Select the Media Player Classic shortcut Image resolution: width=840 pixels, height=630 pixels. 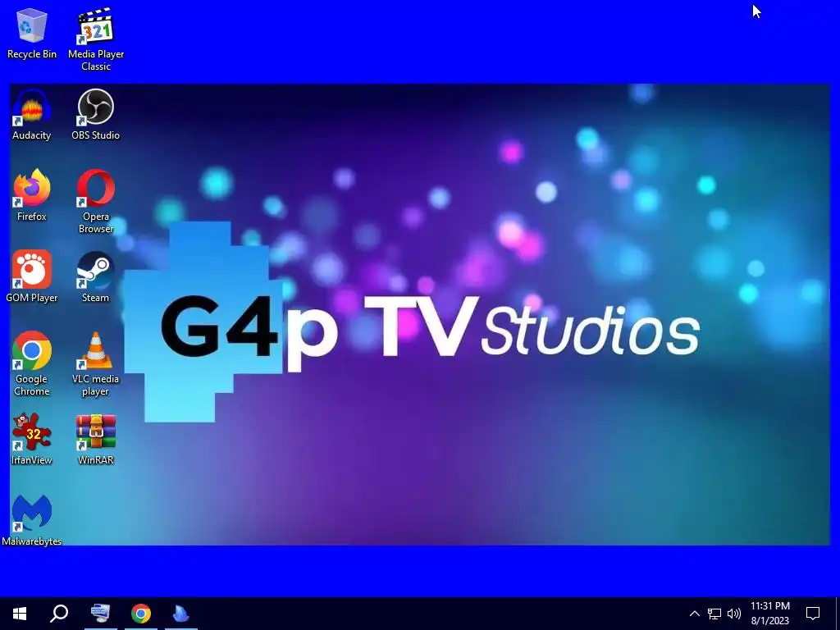point(96,39)
